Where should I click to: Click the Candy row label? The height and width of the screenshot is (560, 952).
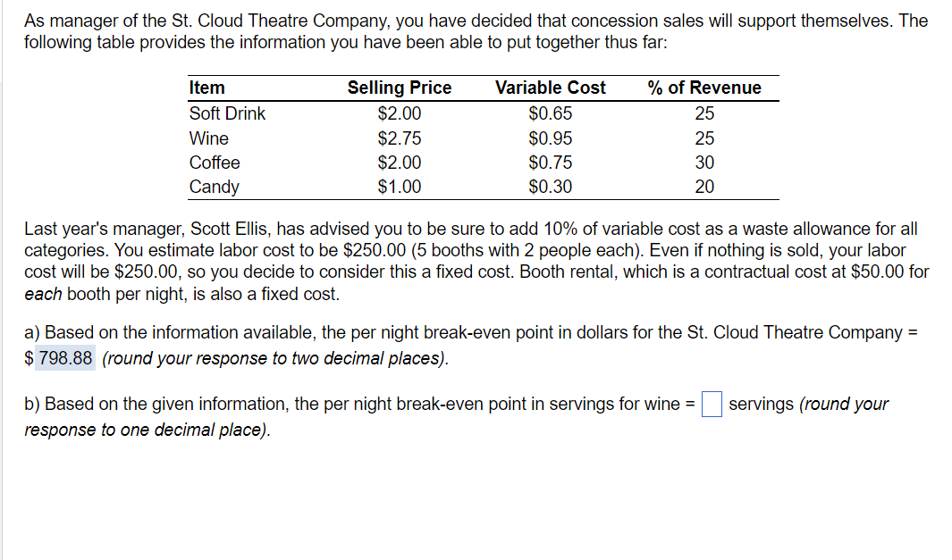click(x=215, y=187)
